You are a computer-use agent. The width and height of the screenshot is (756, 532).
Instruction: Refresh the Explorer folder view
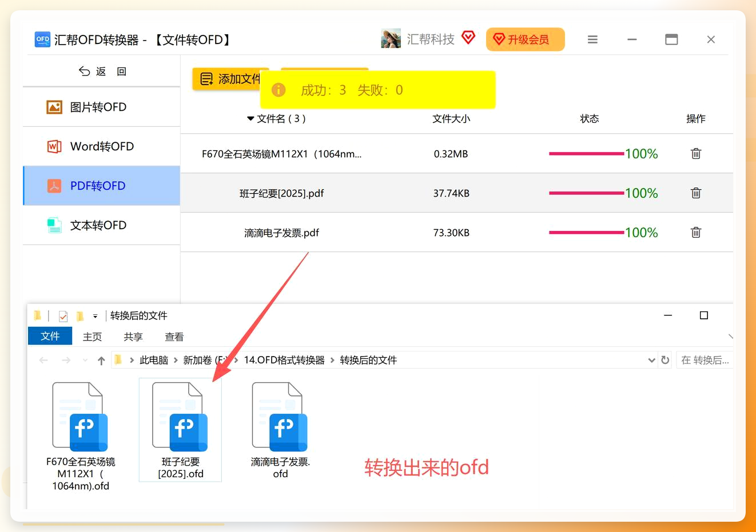pos(665,360)
